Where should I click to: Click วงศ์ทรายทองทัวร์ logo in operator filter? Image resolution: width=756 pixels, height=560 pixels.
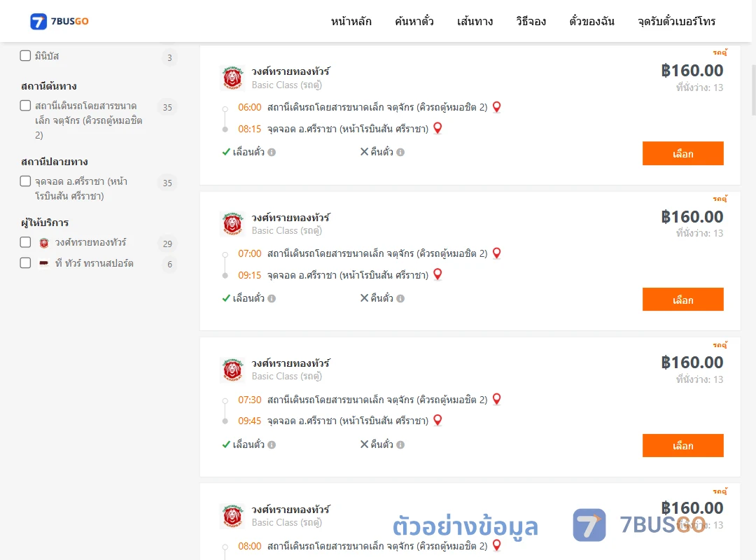(x=44, y=243)
